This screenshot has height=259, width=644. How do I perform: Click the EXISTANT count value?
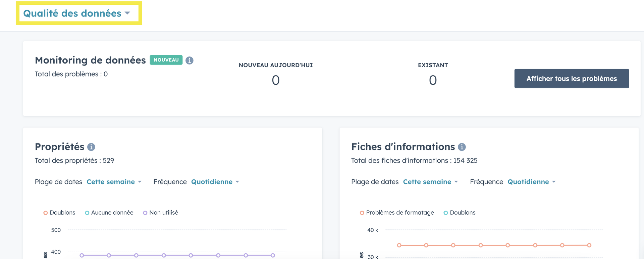tap(433, 80)
